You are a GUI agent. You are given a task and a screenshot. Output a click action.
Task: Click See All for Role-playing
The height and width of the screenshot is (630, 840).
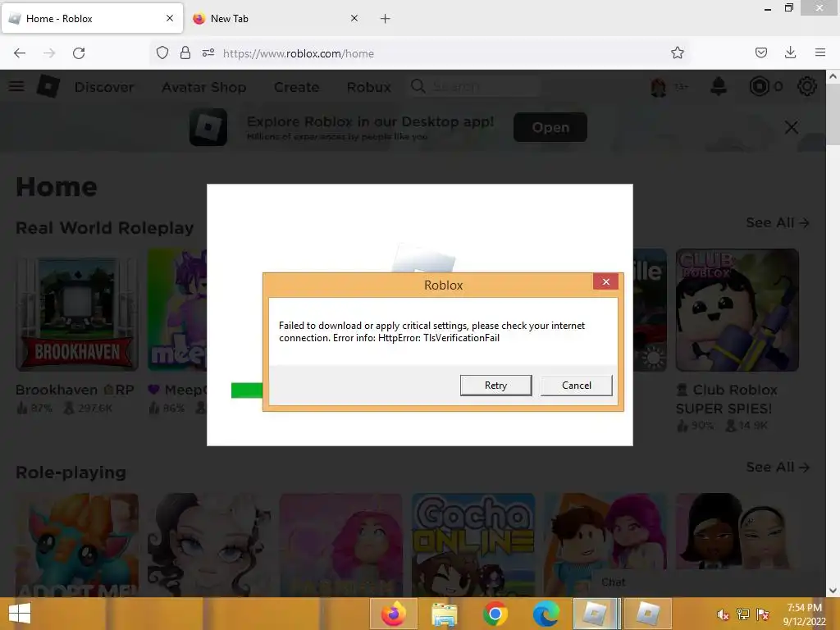click(x=778, y=467)
